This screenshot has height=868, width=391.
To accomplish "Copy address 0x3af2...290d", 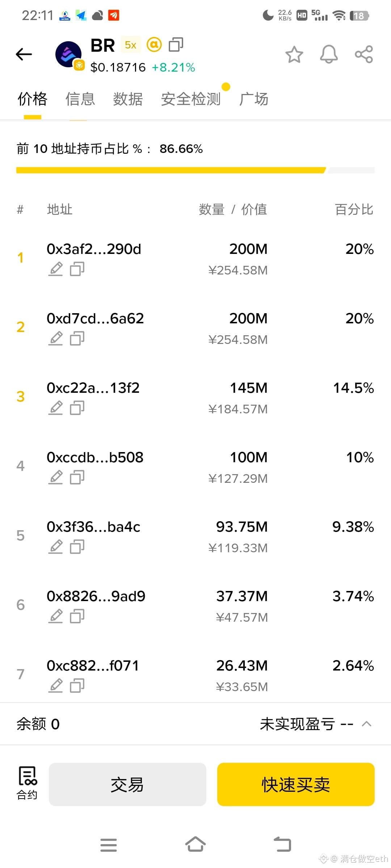I will coord(77,269).
